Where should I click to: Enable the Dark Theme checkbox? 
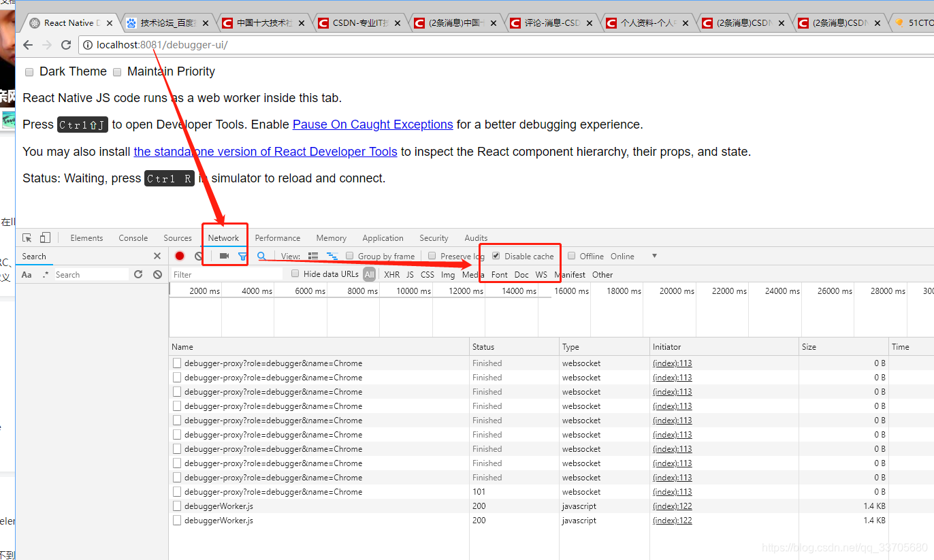pos(29,72)
